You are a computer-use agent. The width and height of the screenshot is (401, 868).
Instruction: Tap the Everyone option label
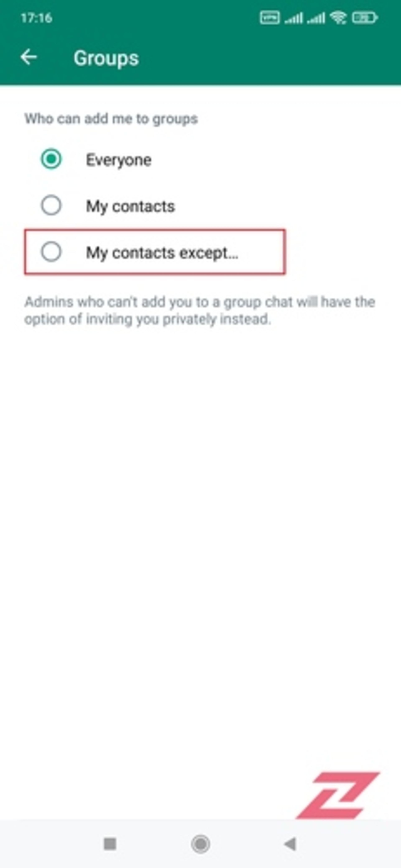coord(119,160)
